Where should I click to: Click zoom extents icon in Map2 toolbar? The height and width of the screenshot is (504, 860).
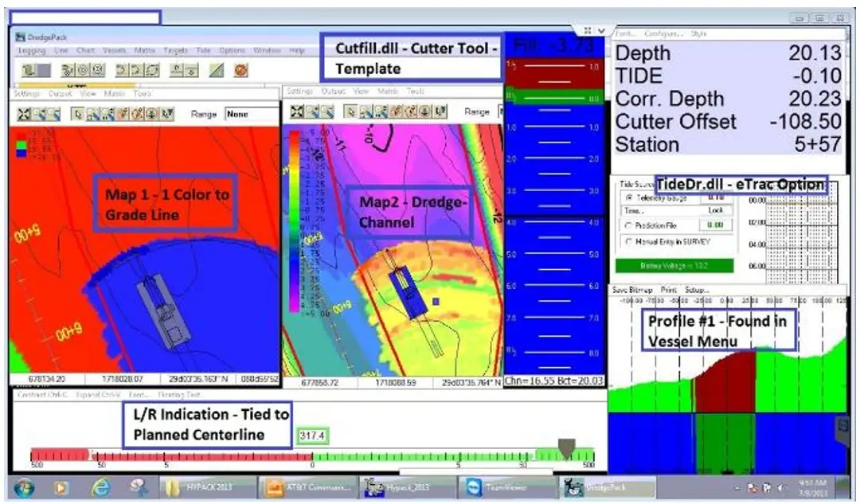pyautogui.click(x=296, y=112)
